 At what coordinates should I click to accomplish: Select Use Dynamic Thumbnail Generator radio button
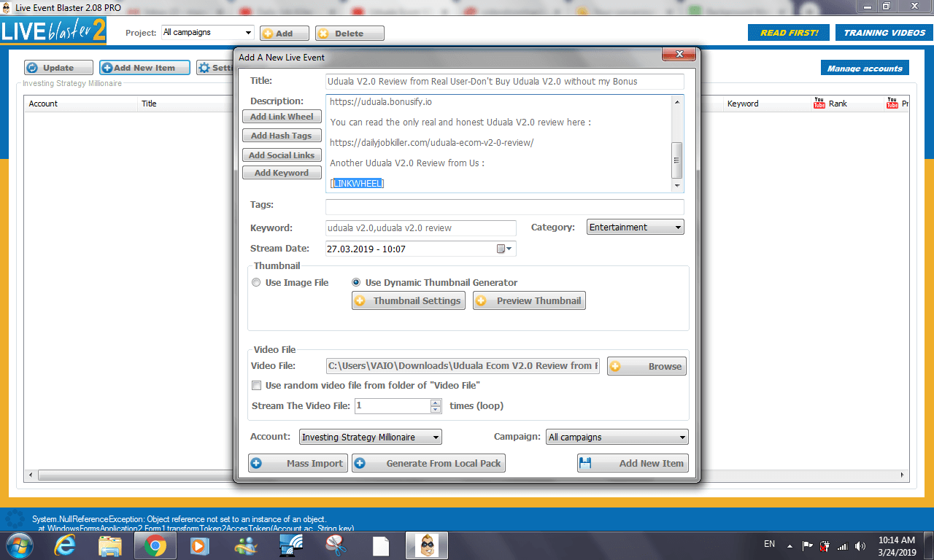(x=356, y=283)
